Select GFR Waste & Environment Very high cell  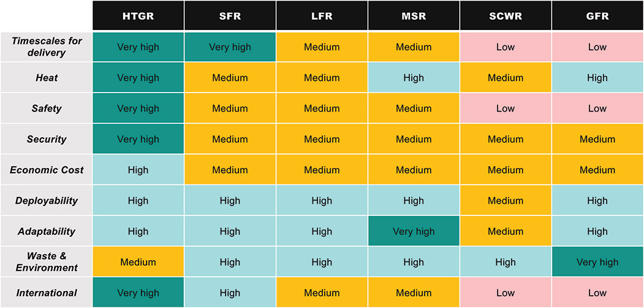[597, 262]
